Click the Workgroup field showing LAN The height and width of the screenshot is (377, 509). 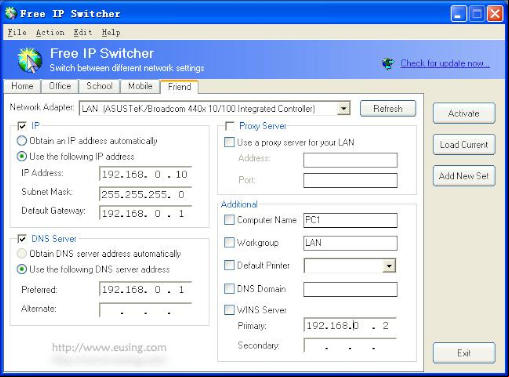click(x=350, y=243)
